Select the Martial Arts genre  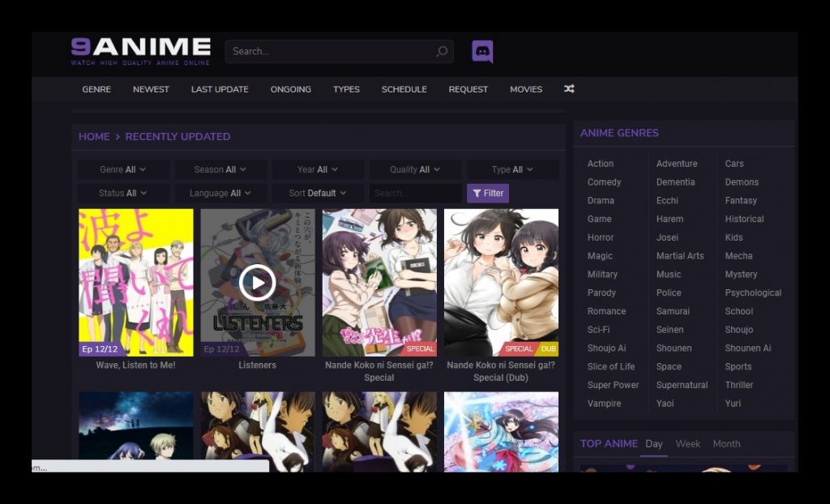click(x=680, y=256)
